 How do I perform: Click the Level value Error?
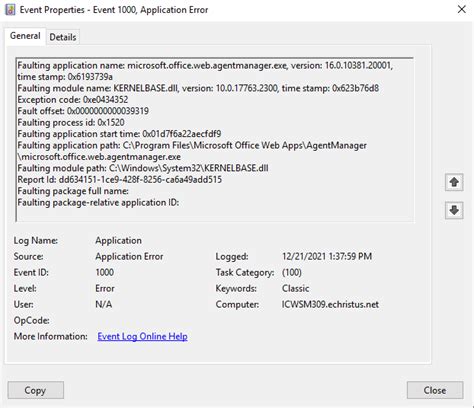coord(105,288)
